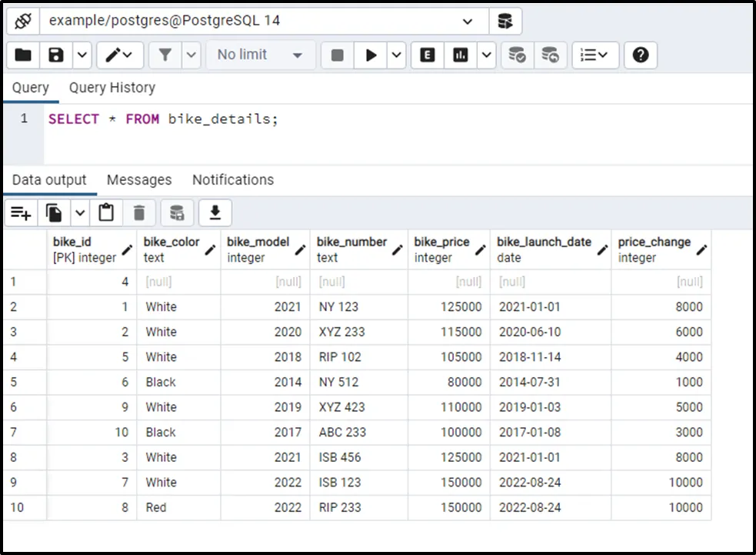Open the Edit pencil dropdown menu

(x=119, y=55)
